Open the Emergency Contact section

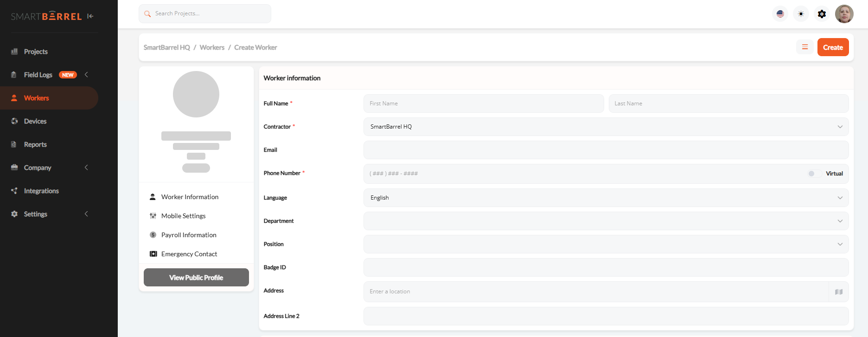(189, 254)
